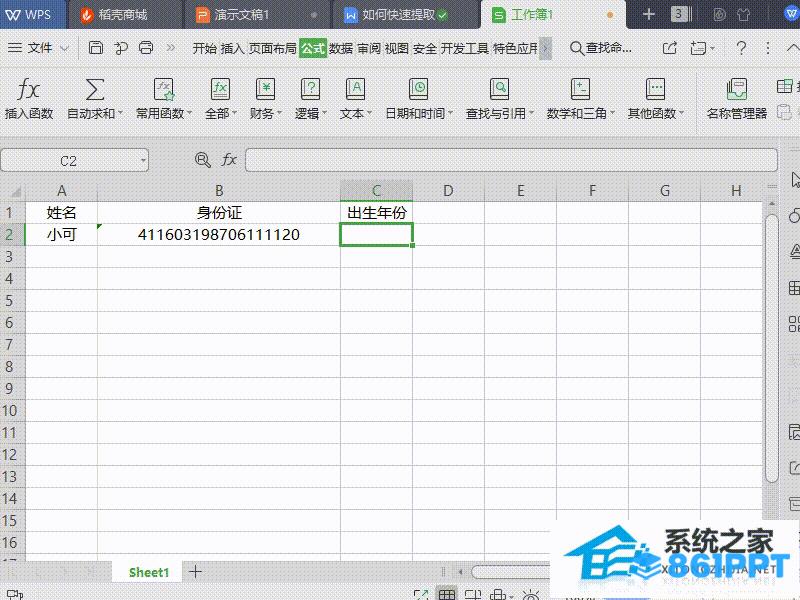Click the WPS home button
Screen dimensions: 800x600
coord(31,14)
